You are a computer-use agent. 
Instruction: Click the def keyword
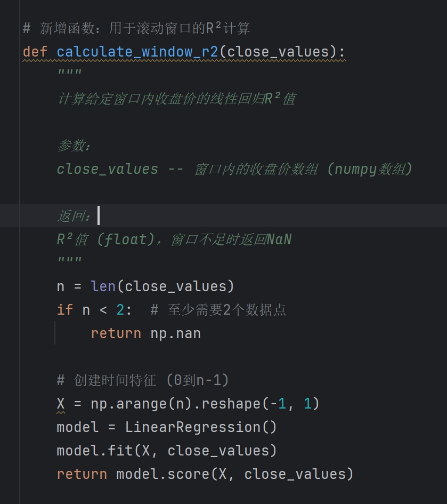(x=35, y=52)
